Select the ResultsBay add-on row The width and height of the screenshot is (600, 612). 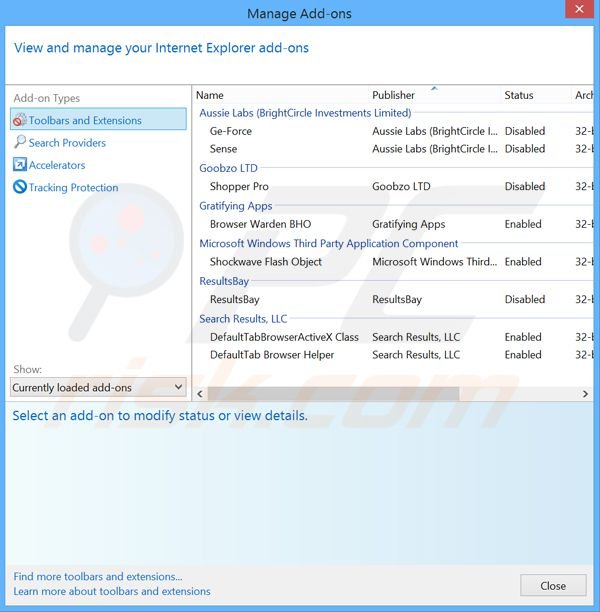[x=393, y=299]
